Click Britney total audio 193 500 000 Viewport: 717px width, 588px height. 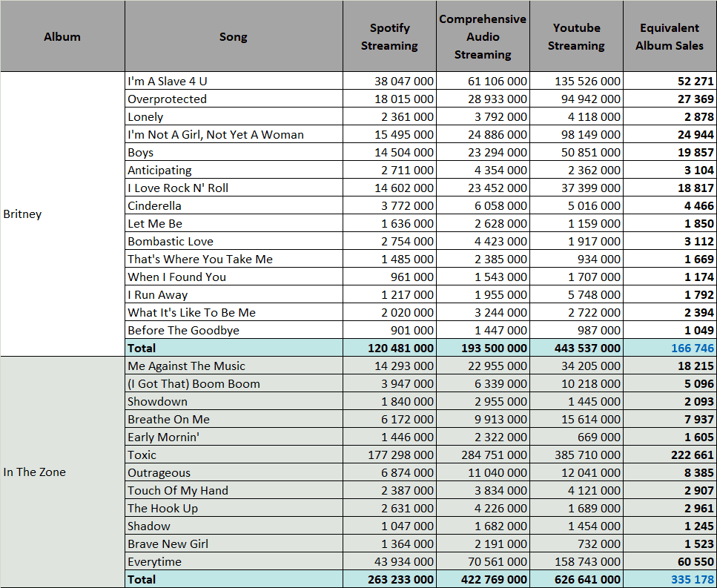pos(483,348)
